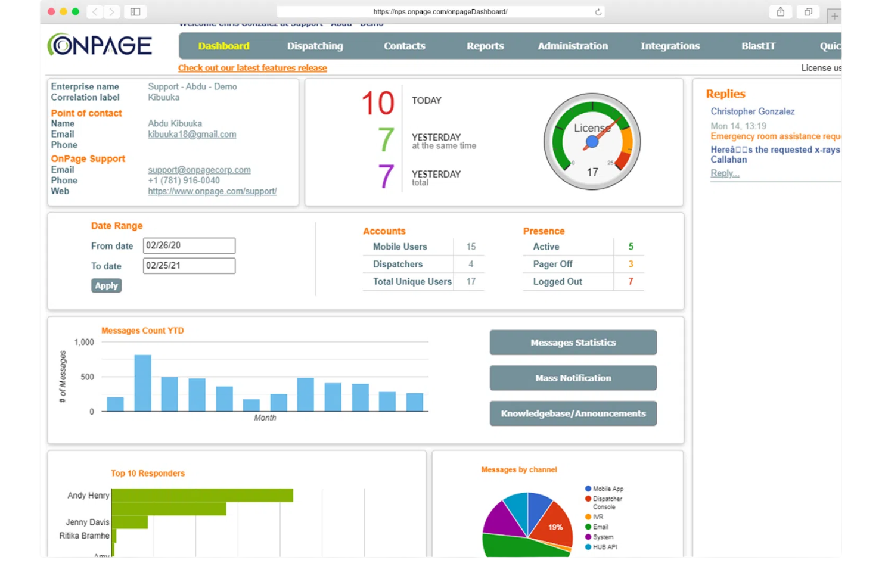Switch to the Contacts tab
This screenshot has width=882, height=588.
point(404,46)
